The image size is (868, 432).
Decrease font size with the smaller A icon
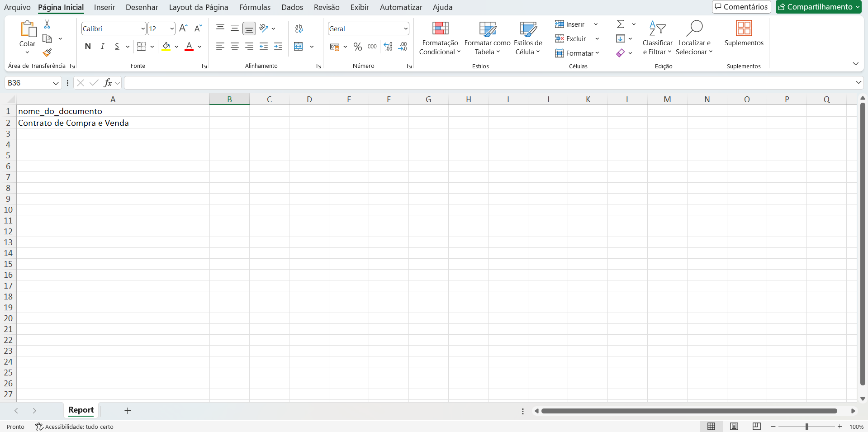pos(198,28)
